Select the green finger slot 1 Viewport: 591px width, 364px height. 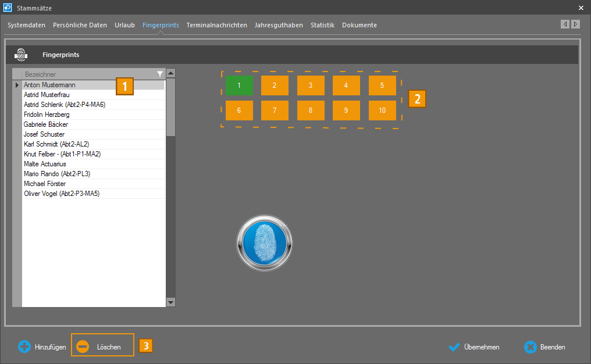coord(239,85)
